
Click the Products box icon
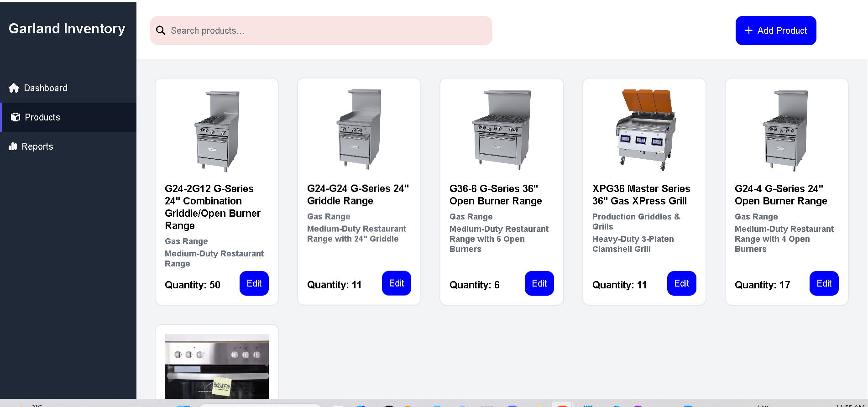click(x=16, y=117)
